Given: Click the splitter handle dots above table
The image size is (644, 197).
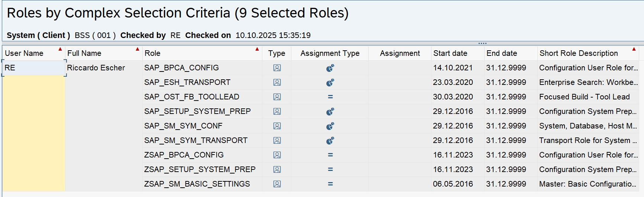Looking at the screenshot, I should tap(482, 43).
